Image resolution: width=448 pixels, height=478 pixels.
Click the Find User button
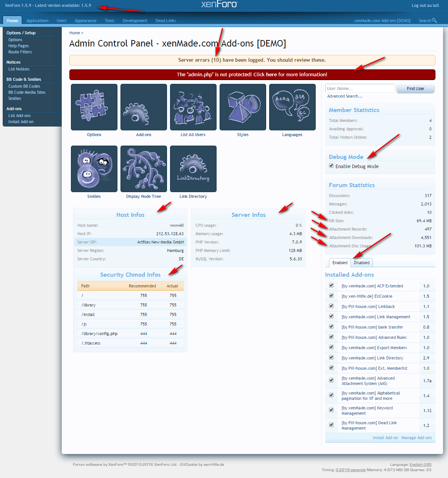point(416,88)
